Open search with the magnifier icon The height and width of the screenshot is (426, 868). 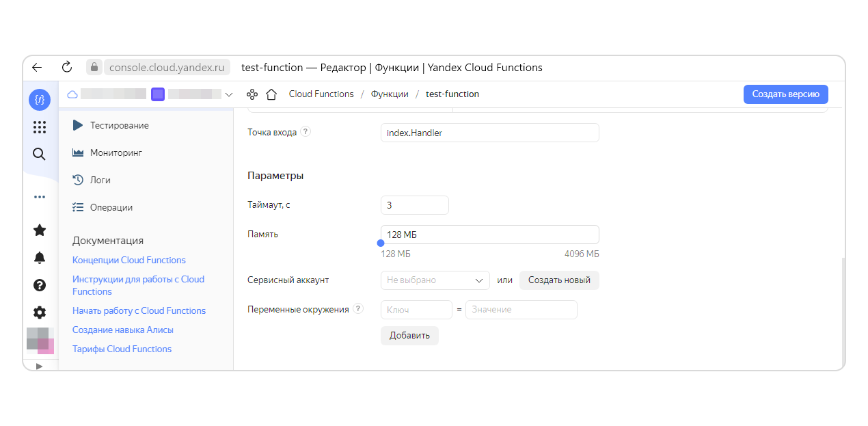40,155
